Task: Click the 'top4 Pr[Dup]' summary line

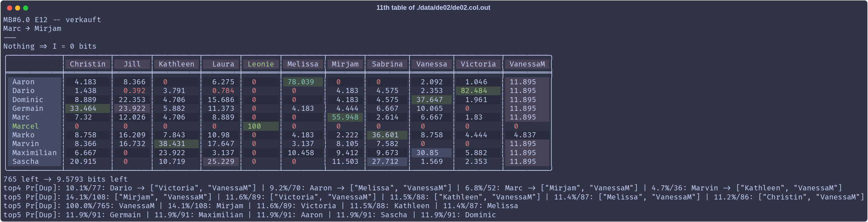Action: (423, 188)
